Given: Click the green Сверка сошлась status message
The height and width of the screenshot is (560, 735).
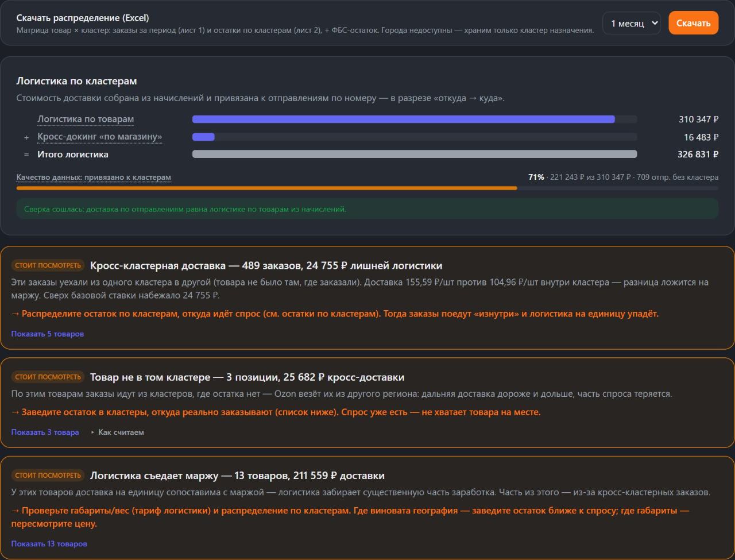Looking at the screenshot, I should point(367,209).
